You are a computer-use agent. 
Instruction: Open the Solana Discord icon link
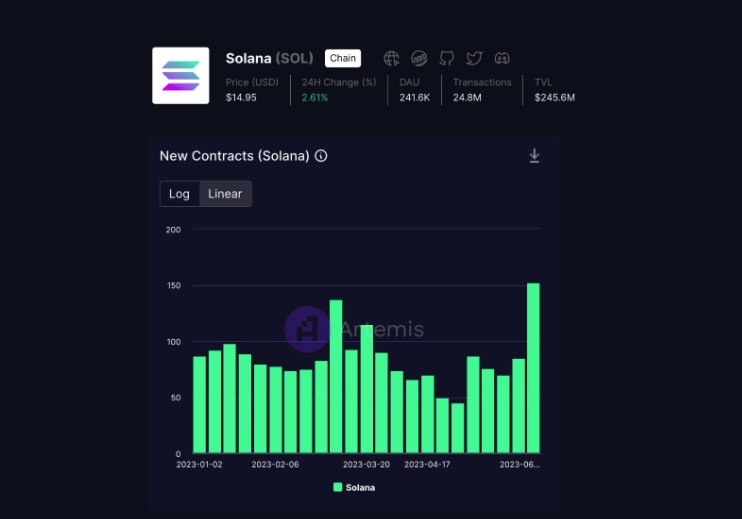[502, 58]
